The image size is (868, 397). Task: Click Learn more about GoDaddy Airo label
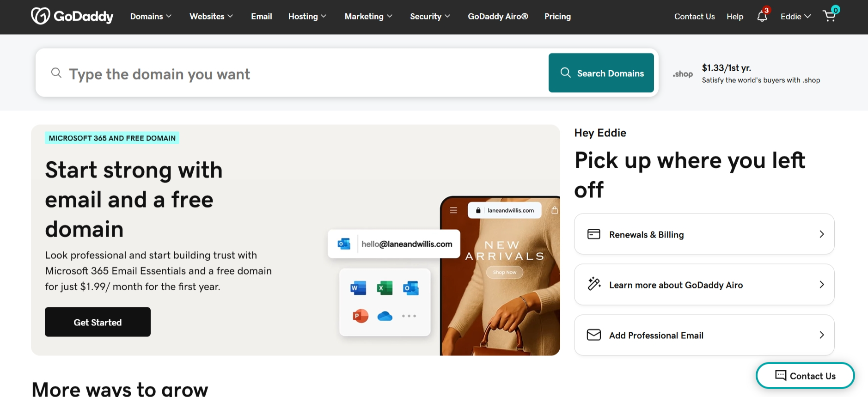(x=676, y=285)
